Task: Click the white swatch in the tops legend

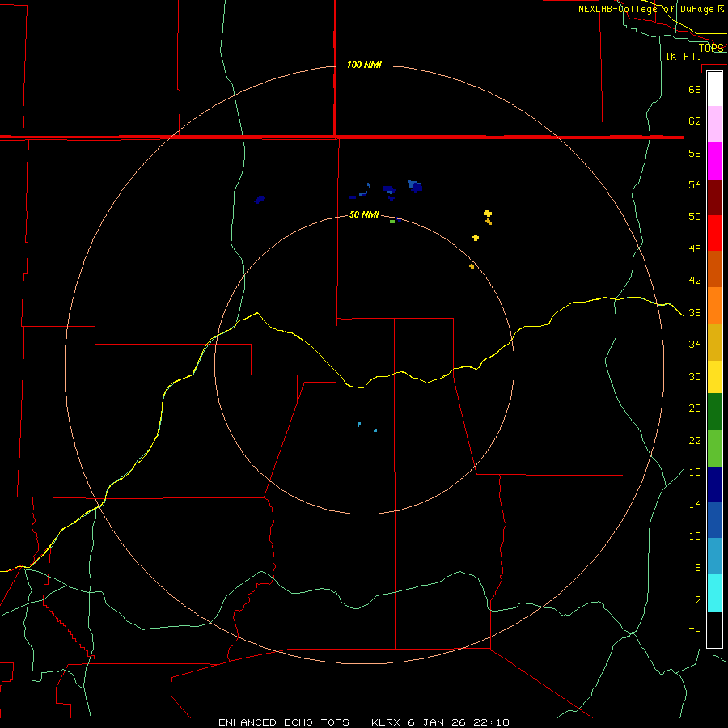Action: (714, 89)
